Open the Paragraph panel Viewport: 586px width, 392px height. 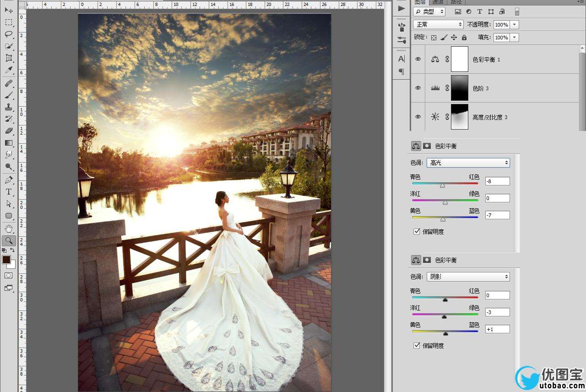(x=402, y=71)
